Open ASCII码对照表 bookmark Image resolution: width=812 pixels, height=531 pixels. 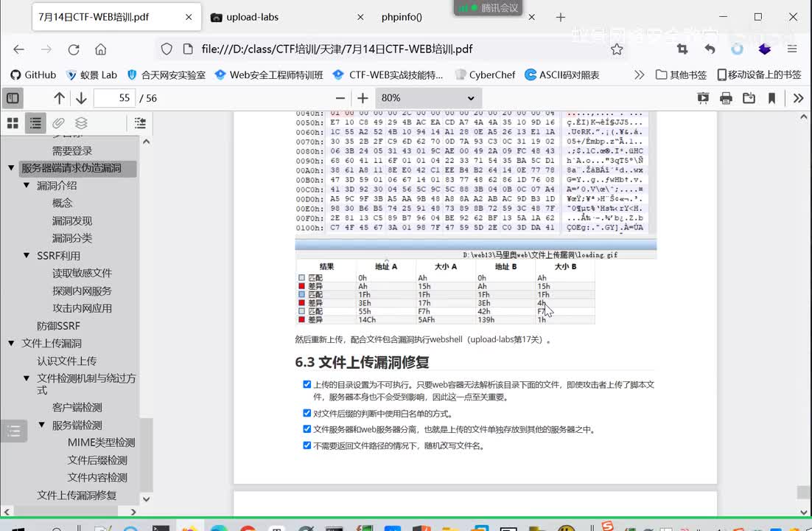[x=562, y=74]
